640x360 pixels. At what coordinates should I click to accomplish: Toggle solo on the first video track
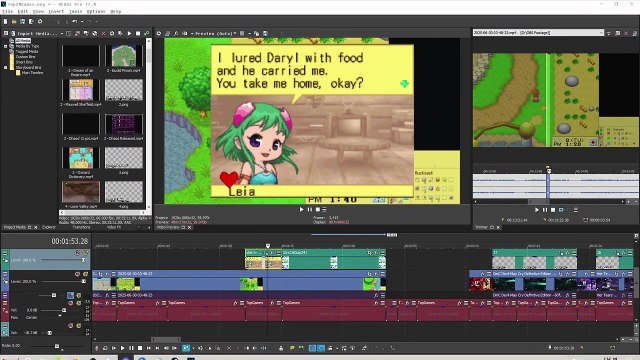coord(85,253)
